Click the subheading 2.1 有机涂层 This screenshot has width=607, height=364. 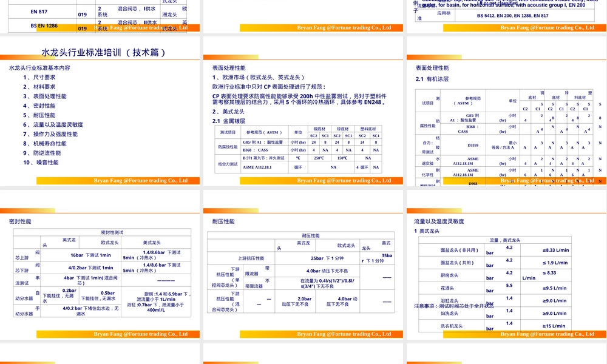(432, 79)
